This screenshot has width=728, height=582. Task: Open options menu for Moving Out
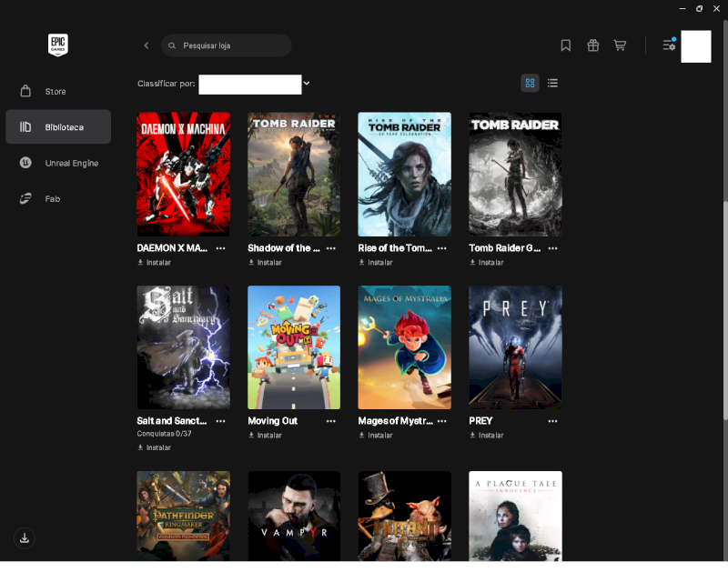pos(330,421)
